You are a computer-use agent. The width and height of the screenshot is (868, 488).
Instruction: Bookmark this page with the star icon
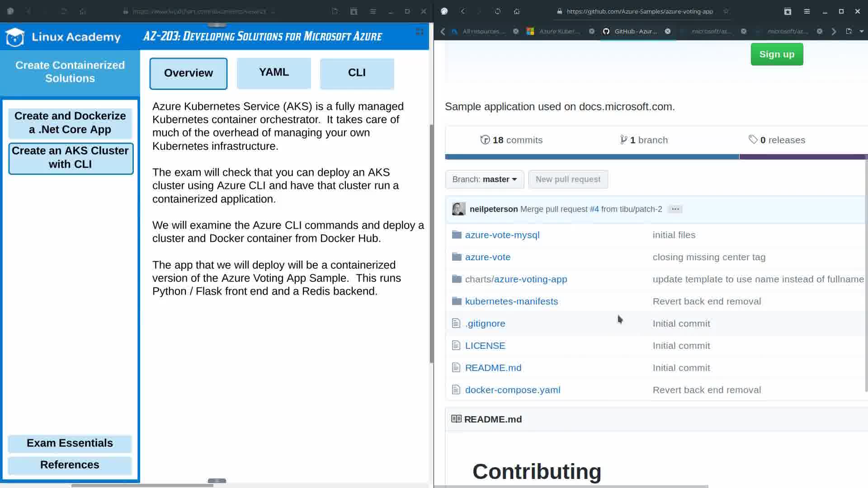(x=726, y=11)
